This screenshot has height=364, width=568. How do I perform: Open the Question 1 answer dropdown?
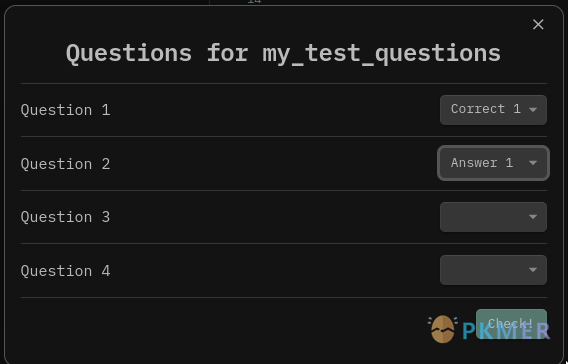point(493,110)
